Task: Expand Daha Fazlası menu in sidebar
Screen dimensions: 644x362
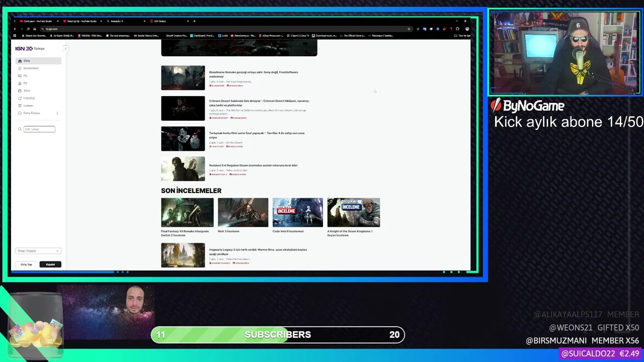Action: click(x=38, y=113)
